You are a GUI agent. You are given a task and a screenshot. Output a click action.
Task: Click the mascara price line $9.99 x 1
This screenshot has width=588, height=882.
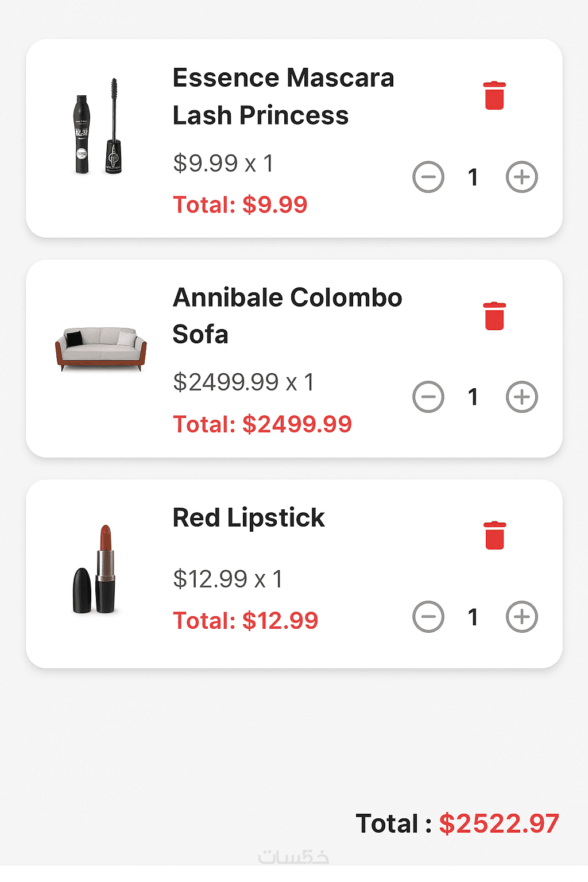pyautogui.click(x=223, y=164)
